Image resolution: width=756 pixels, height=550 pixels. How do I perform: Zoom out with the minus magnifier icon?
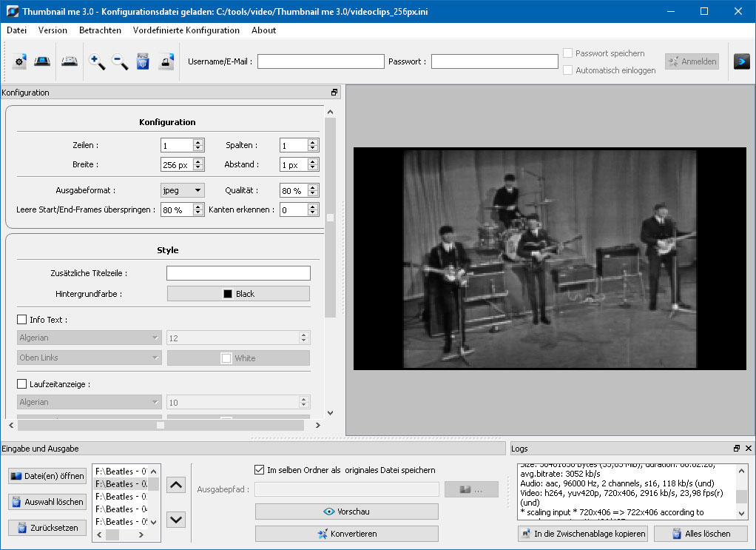[120, 61]
